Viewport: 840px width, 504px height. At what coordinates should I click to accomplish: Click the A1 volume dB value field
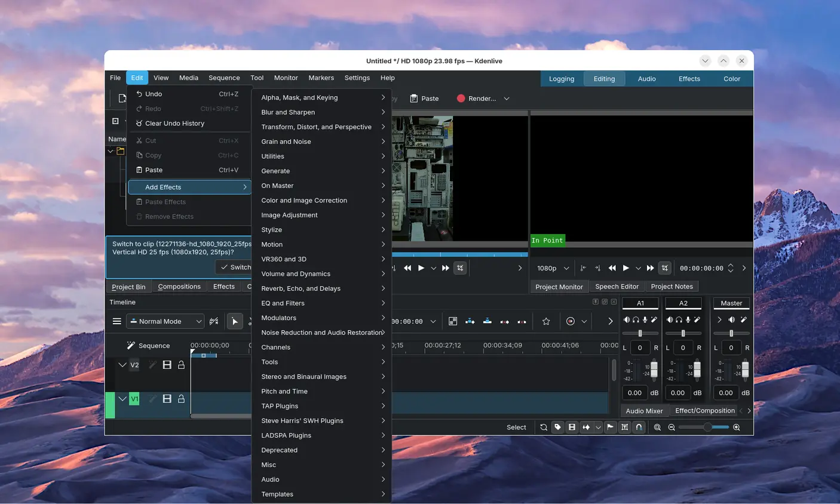pyautogui.click(x=634, y=393)
